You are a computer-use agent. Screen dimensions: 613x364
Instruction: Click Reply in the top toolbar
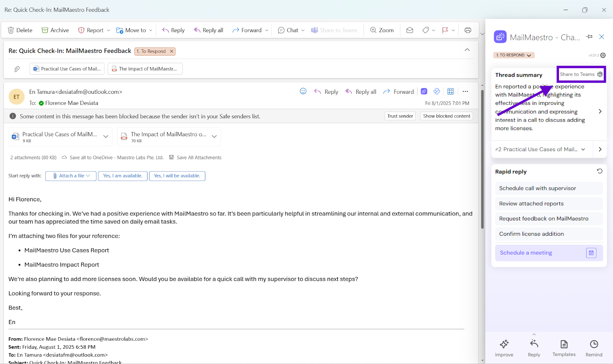173,30
